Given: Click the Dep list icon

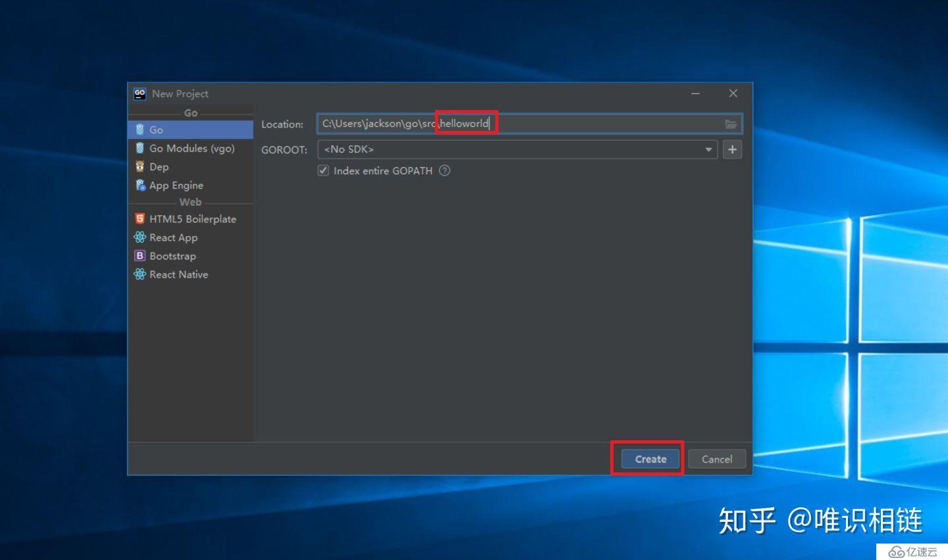Looking at the screenshot, I should coord(140,166).
